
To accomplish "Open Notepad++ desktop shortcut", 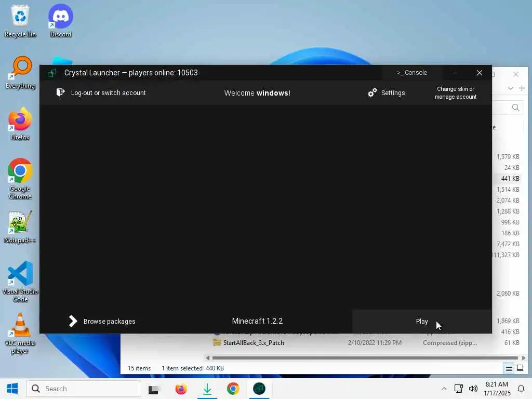I will (x=20, y=228).
